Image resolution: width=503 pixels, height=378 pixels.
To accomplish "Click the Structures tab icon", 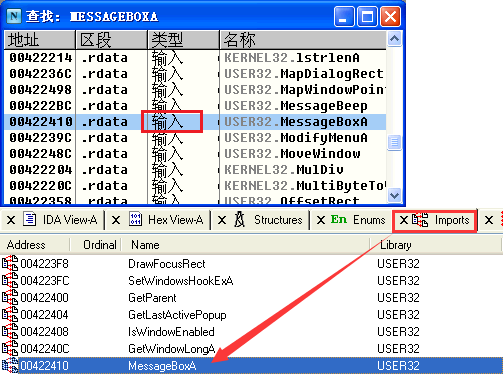I will coord(240,220).
